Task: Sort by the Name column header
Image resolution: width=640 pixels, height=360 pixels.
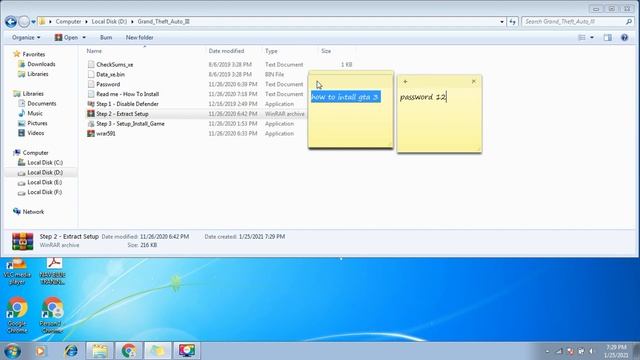Action: [x=94, y=51]
